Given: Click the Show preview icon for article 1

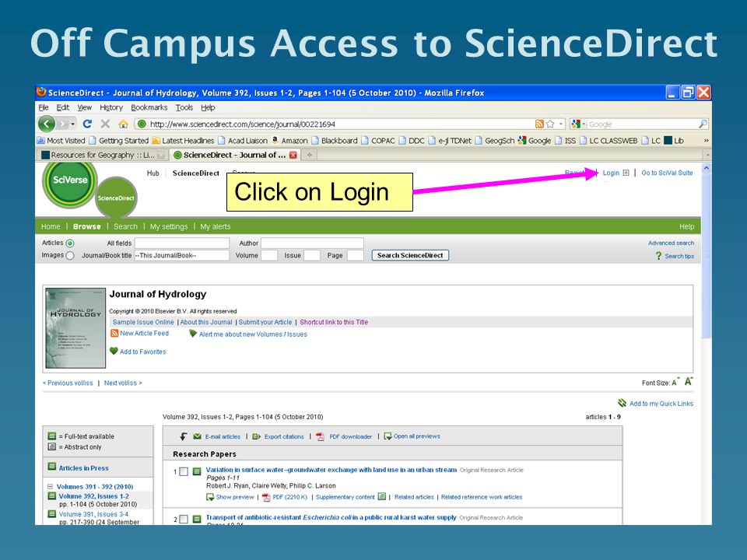Looking at the screenshot, I should click(x=209, y=497).
